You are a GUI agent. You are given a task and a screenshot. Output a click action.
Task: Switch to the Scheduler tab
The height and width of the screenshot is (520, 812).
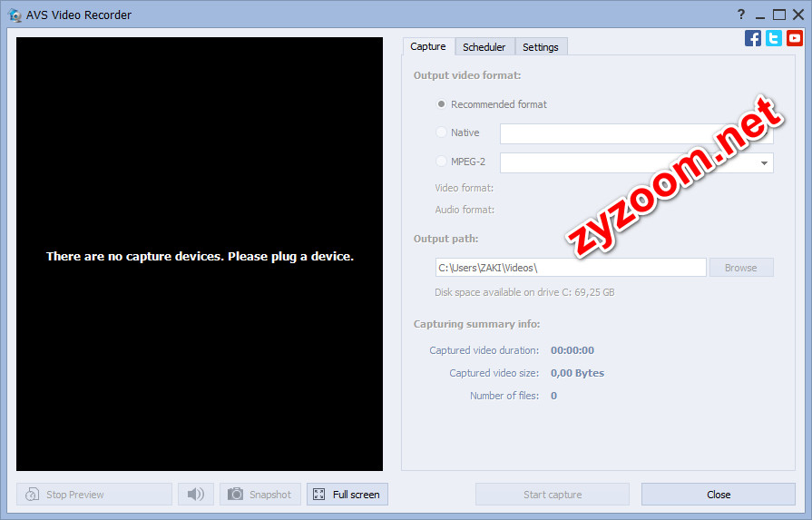click(x=484, y=47)
